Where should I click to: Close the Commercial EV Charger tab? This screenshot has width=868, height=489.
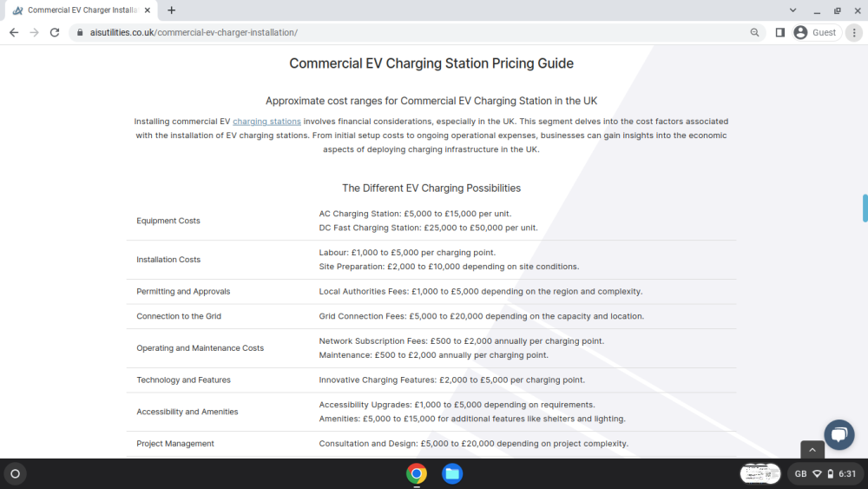click(x=148, y=10)
